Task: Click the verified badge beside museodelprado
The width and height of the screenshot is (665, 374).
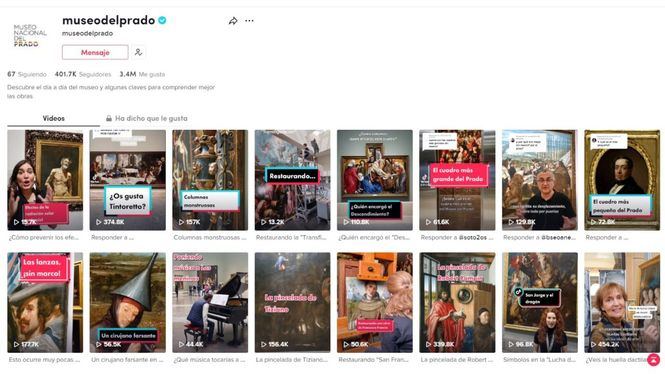Action: point(162,20)
